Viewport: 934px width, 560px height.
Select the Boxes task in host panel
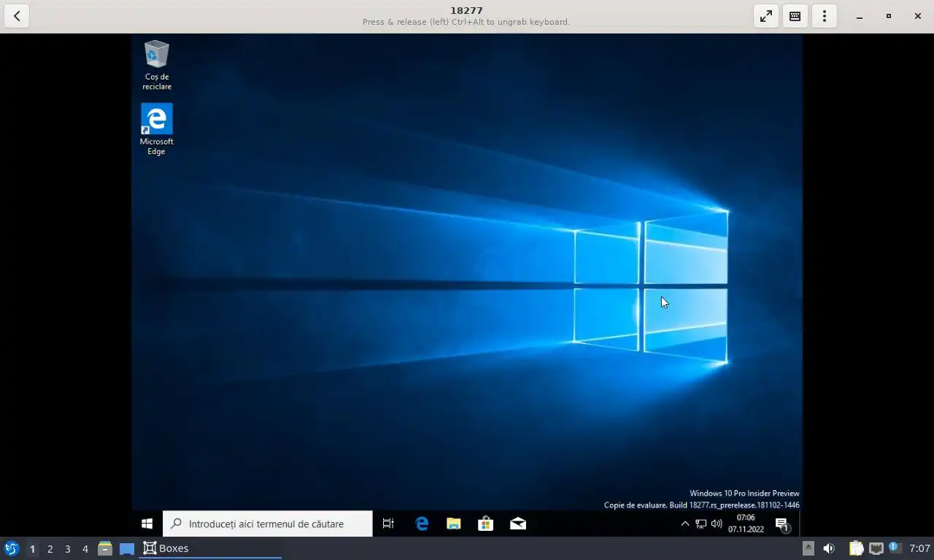(211, 548)
